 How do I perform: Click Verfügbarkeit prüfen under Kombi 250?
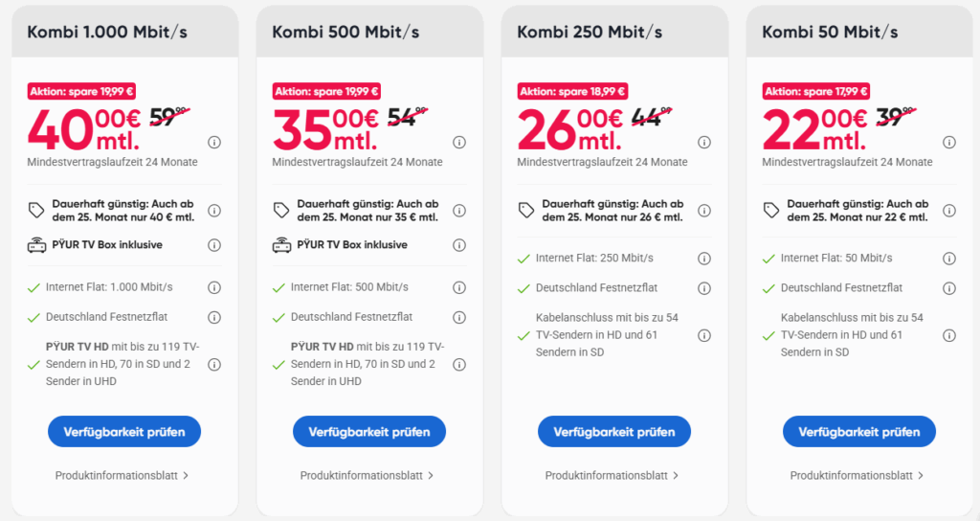614,432
